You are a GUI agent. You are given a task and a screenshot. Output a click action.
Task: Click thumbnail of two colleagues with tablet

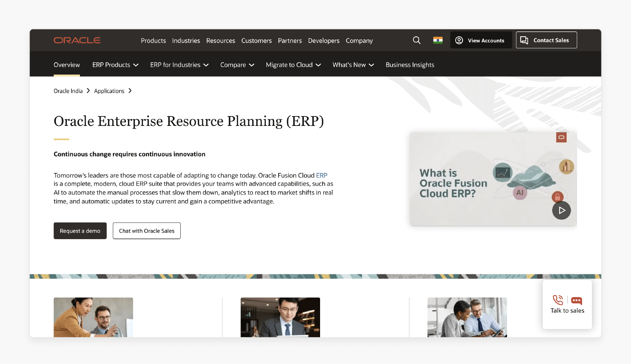[467, 317]
